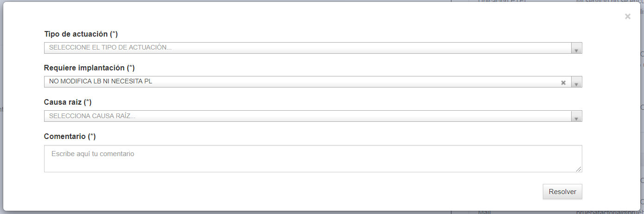Close the dialog with the X icon
Screen dimensions: 644x214
pos(628,16)
